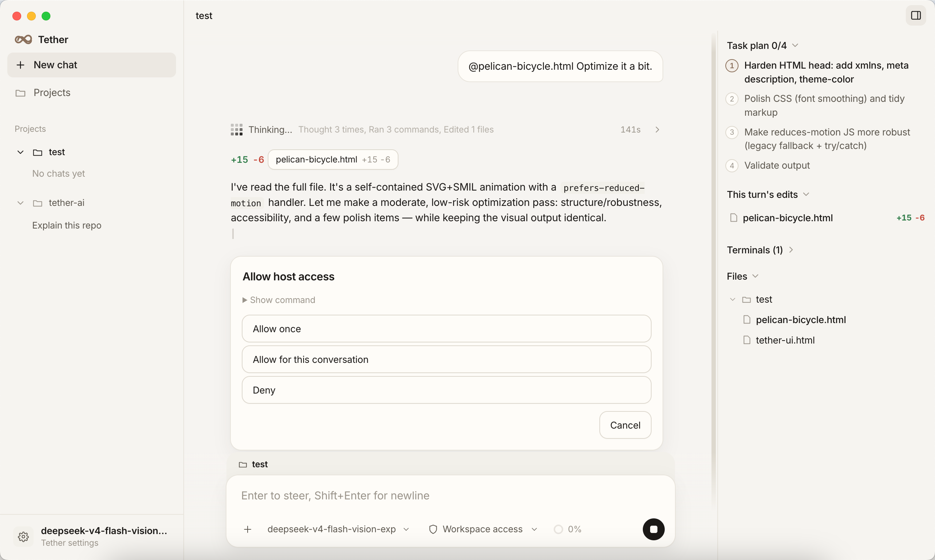Image resolution: width=935 pixels, height=560 pixels.
Task: Click the test folder icon in Files panel
Action: pos(746,299)
